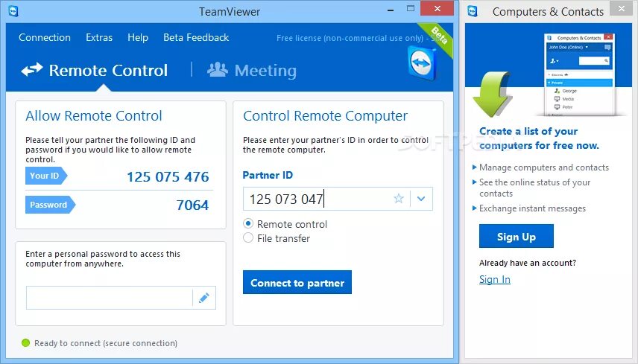Switch to the Remote Control tab
Screen dimensions: 638x364
click(95, 70)
